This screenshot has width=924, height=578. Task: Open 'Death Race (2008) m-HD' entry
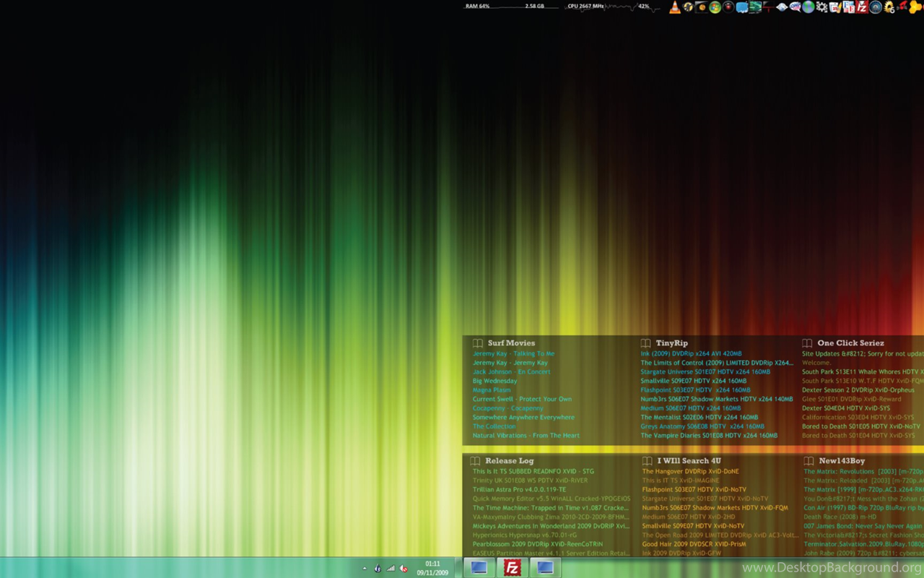[x=840, y=517]
